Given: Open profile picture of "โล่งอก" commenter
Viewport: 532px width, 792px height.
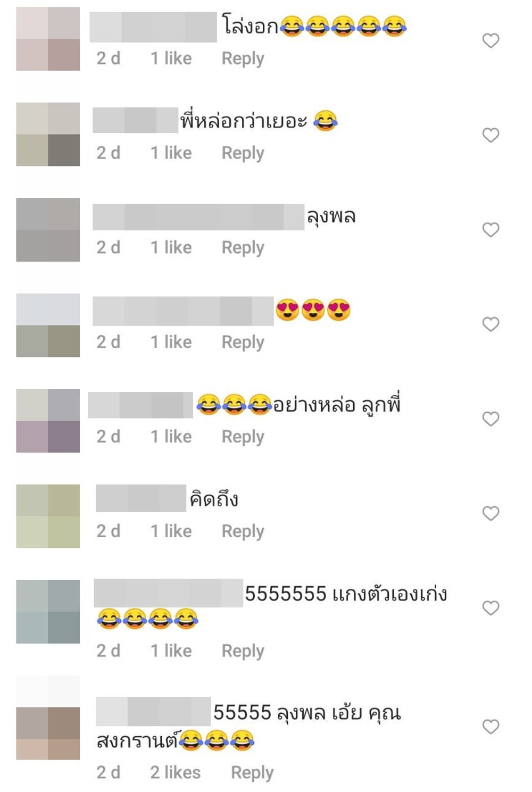Looking at the screenshot, I should (48, 39).
